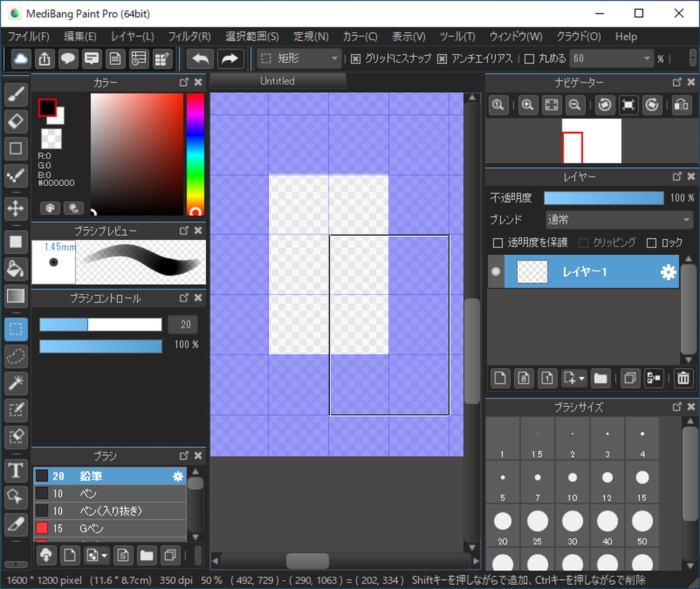Image resolution: width=700 pixels, height=589 pixels.
Task: Select the Text tool
Action: click(x=16, y=470)
